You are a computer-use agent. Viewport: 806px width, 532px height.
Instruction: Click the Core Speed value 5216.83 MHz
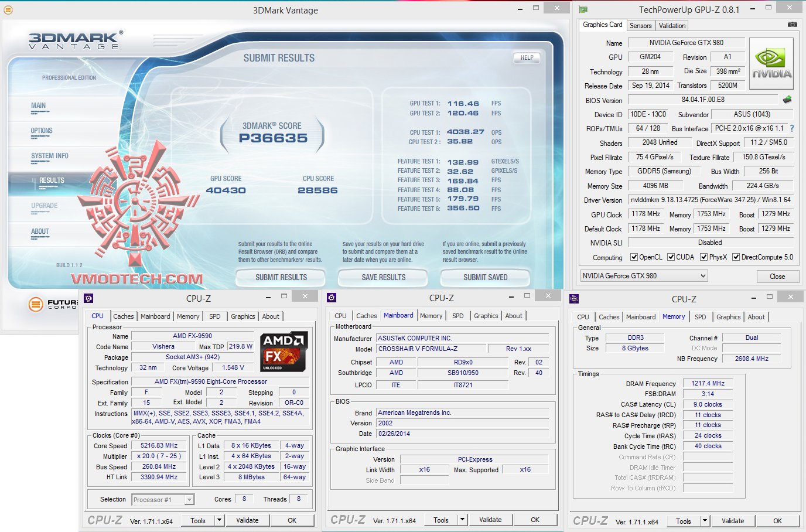pos(160,445)
